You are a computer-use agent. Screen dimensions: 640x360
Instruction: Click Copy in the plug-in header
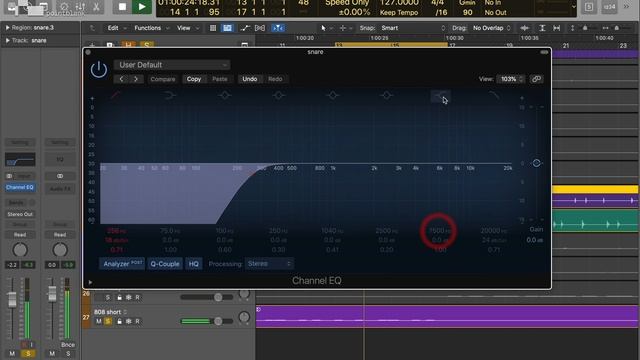click(x=194, y=79)
